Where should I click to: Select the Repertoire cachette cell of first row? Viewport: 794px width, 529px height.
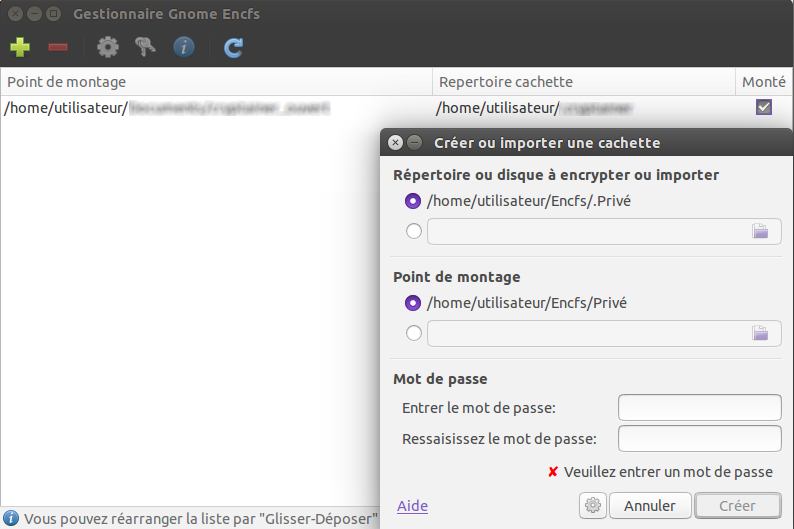[584, 108]
